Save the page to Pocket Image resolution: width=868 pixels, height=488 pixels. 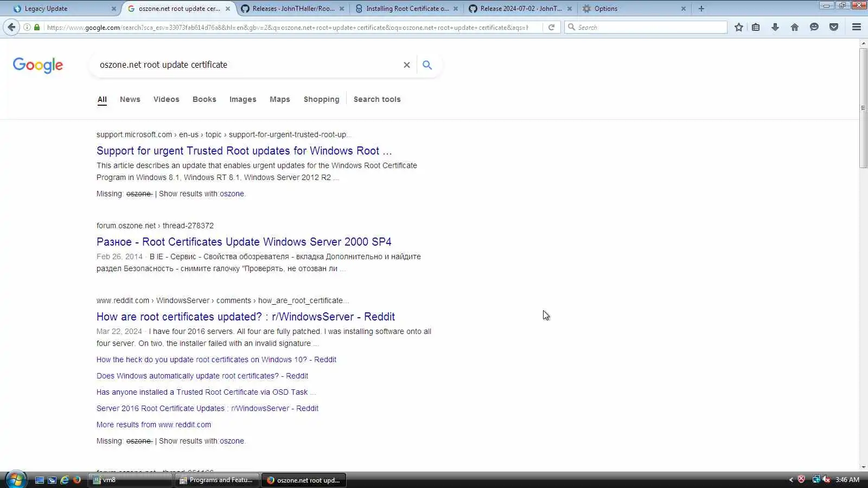pos(834,27)
